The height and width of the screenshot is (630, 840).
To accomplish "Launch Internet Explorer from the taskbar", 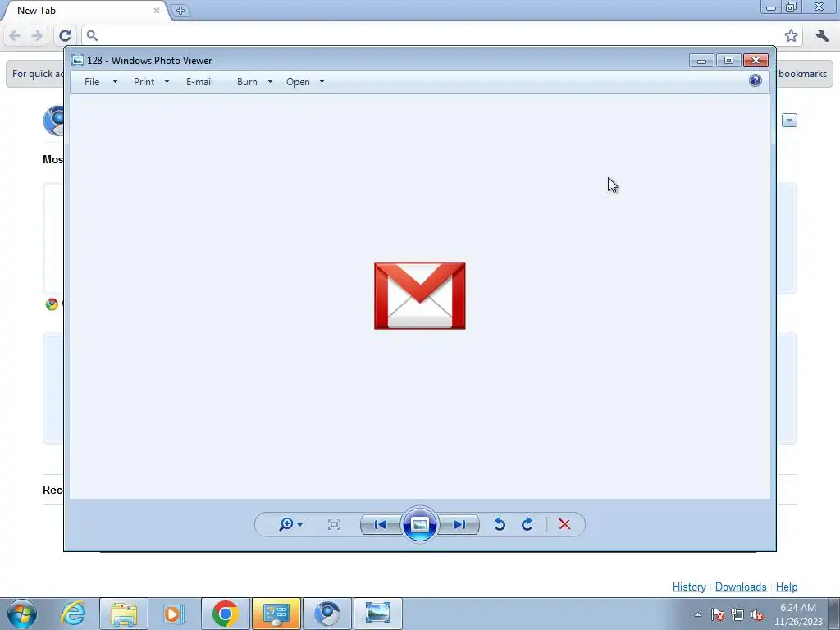I will (73, 614).
